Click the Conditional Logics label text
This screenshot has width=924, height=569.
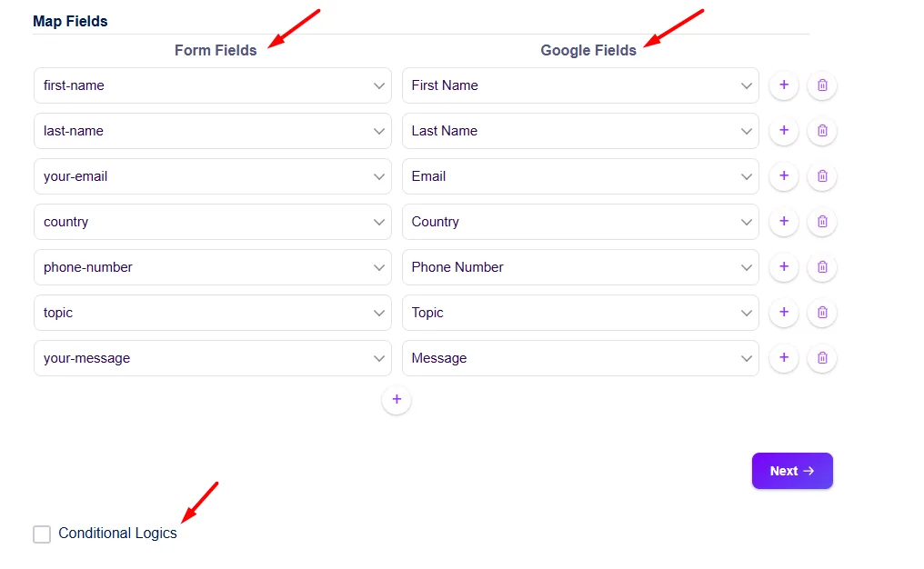point(117,534)
